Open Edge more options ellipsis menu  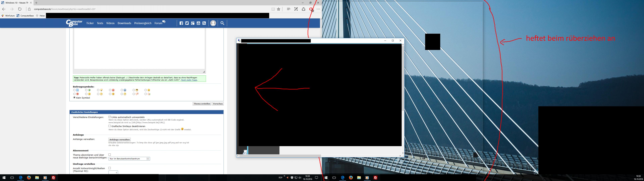point(318,9)
